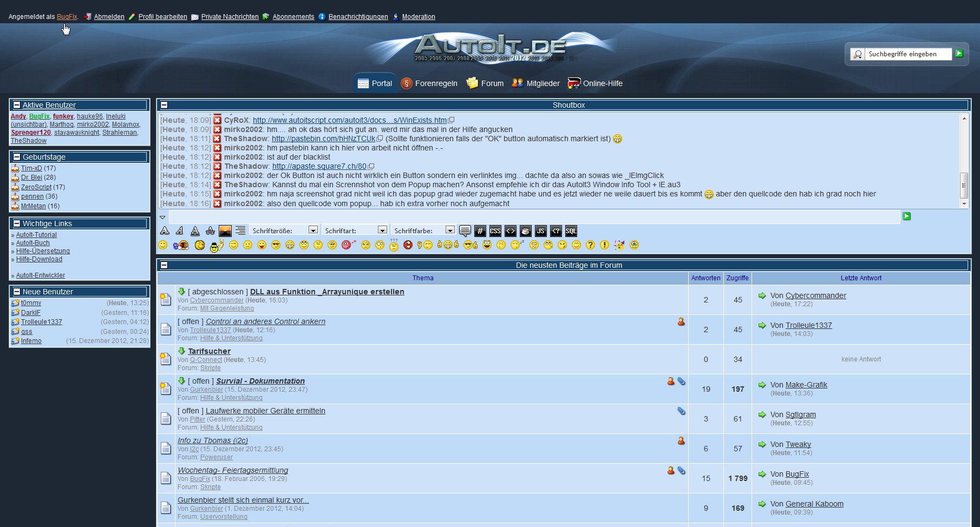
Task: Open the Schriftart dropdown
Action: [x=382, y=230]
